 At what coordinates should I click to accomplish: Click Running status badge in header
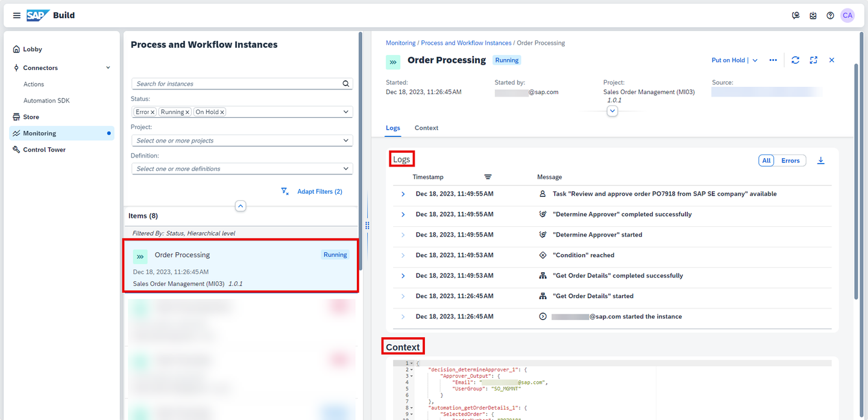tap(507, 60)
